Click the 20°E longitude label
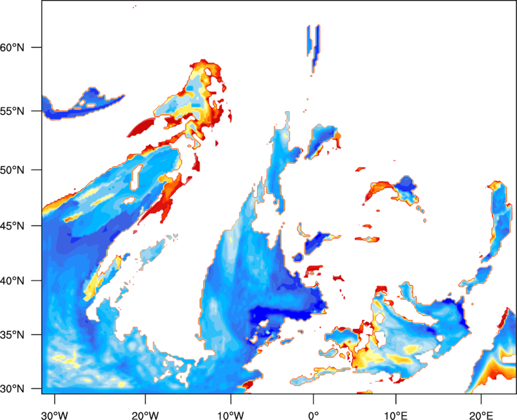517x420 pixels. click(481, 415)
